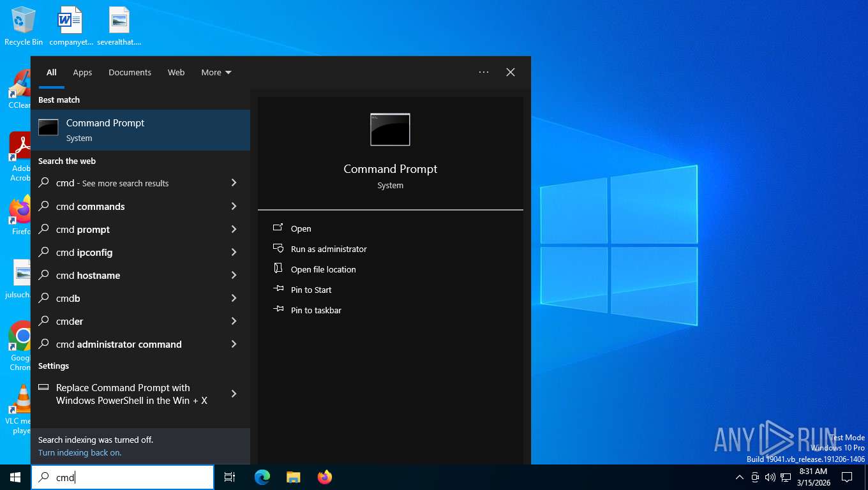Expand arrow for cmd ipconfig suggestion
This screenshot has height=490, width=868.
pos(234,252)
